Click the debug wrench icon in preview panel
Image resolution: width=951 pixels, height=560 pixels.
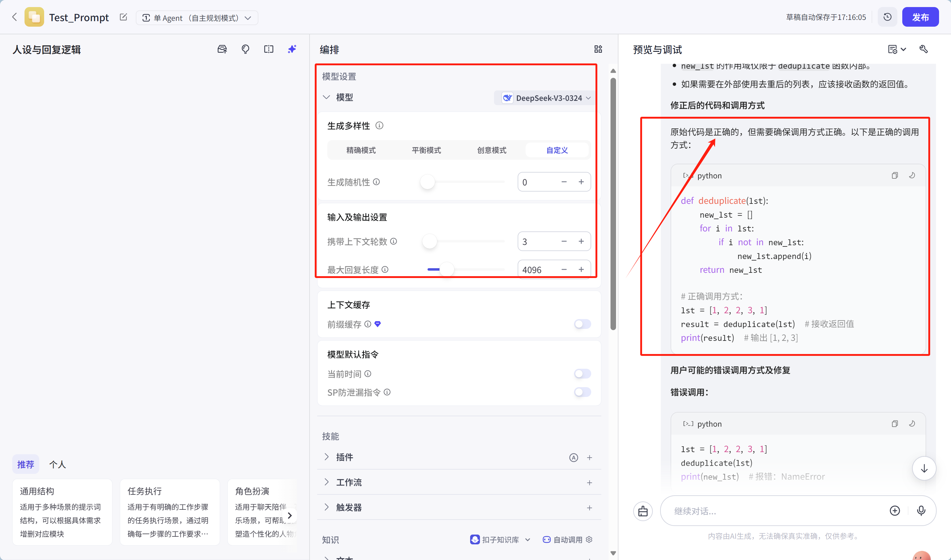coord(923,49)
